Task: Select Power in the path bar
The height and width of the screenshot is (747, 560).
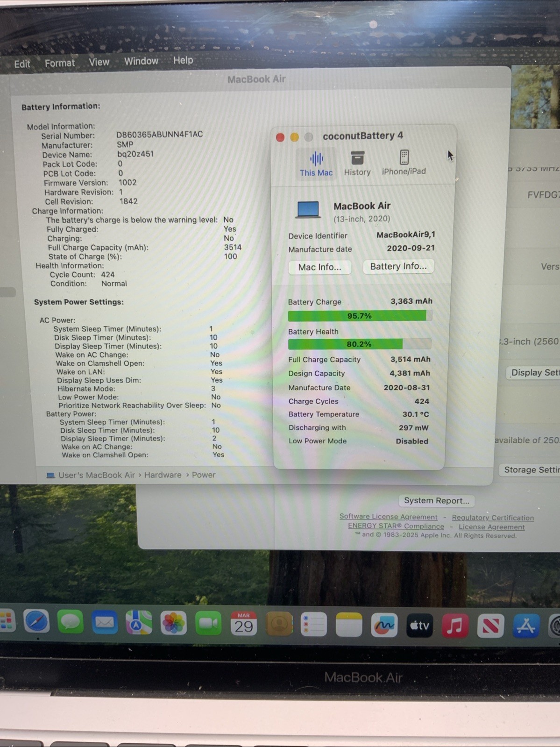Action: tap(204, 475)
